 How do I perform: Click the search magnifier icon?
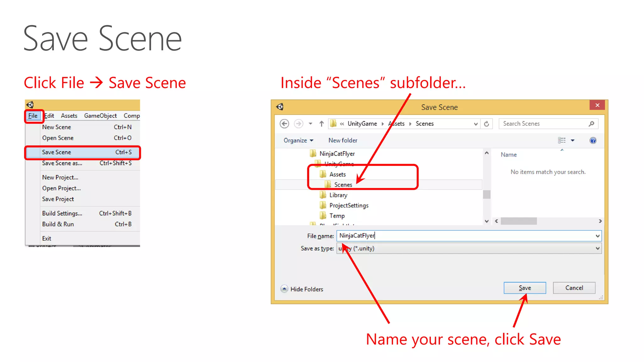click(591, 124)
